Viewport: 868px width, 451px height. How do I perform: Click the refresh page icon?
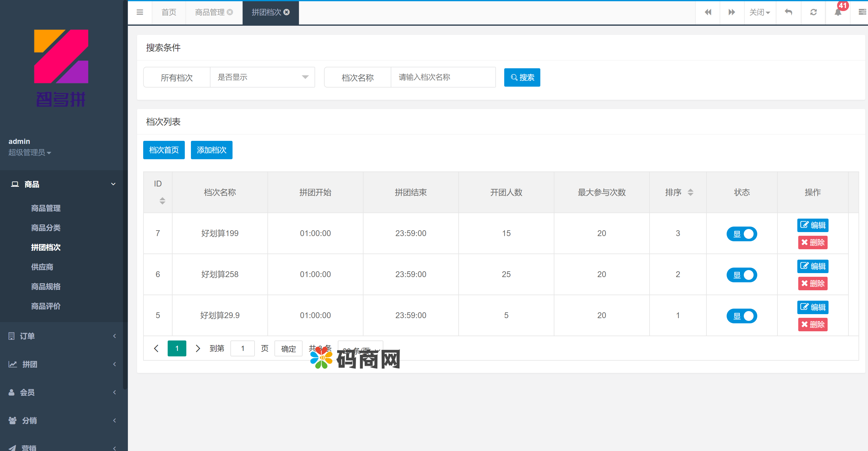pos(813,13)
